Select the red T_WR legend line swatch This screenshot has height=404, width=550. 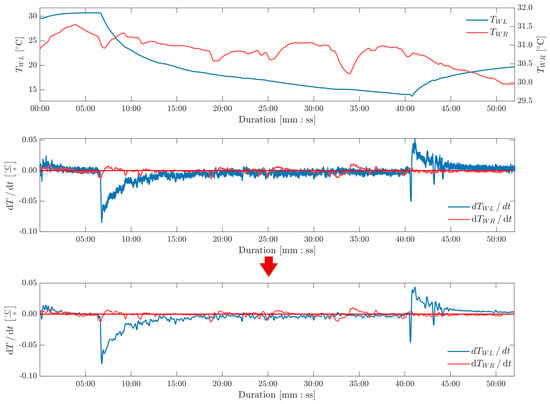(x=477, y=33)
